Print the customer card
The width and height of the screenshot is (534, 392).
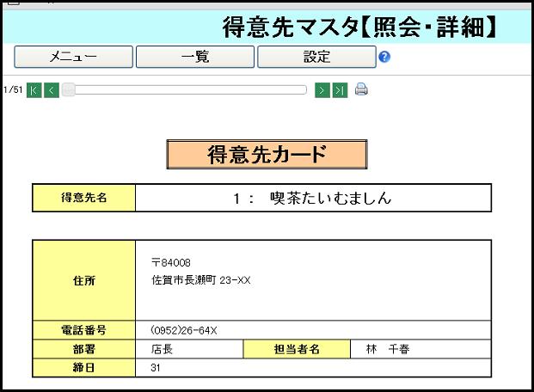(361, 89)
